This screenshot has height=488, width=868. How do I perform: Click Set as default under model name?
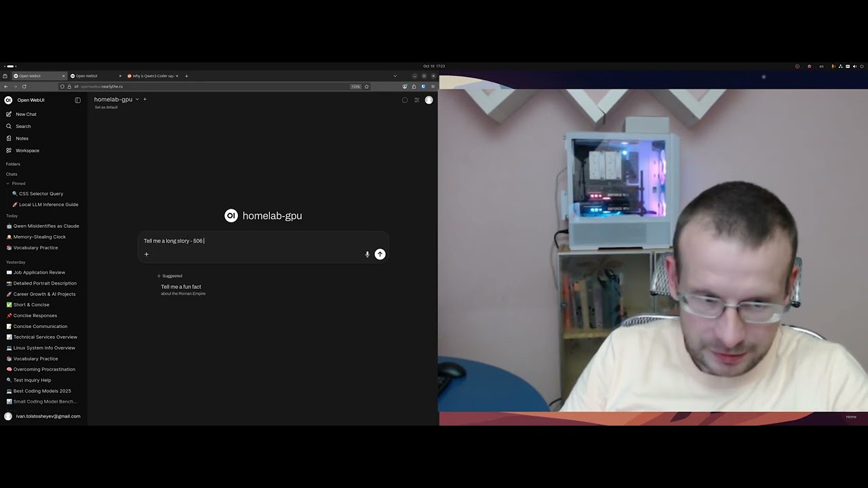click(106, 107)
